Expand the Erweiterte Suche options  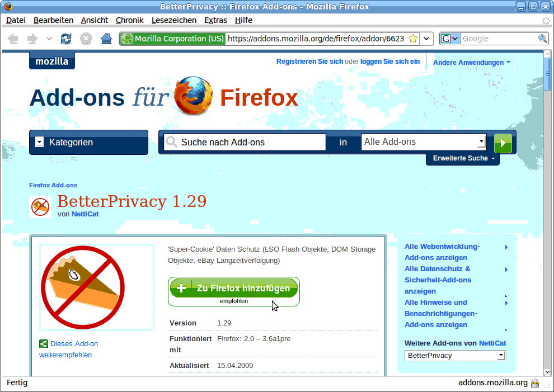tap(463, 158)
